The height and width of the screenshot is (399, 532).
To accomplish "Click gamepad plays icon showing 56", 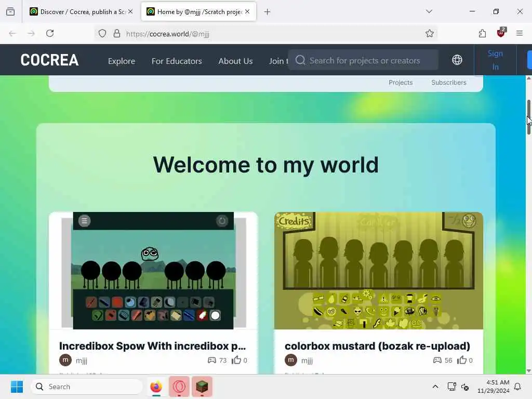I will coord(437,360).
